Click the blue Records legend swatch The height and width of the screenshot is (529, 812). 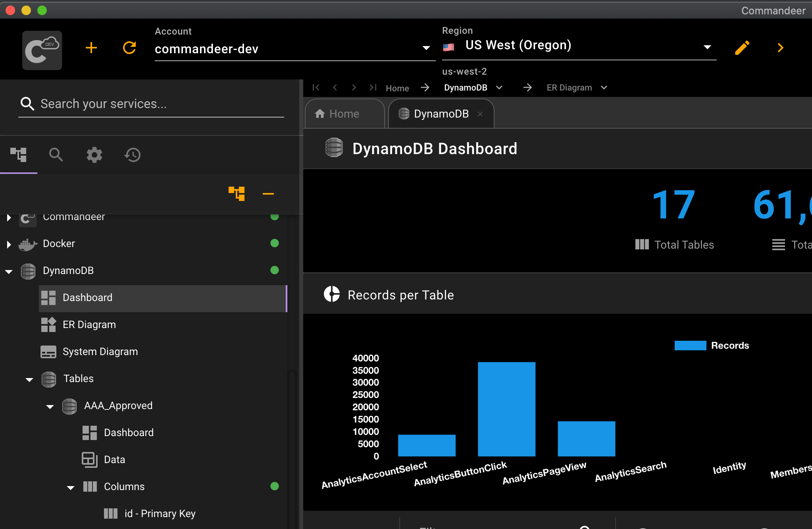pyautogui.click(x=691, y=345)
